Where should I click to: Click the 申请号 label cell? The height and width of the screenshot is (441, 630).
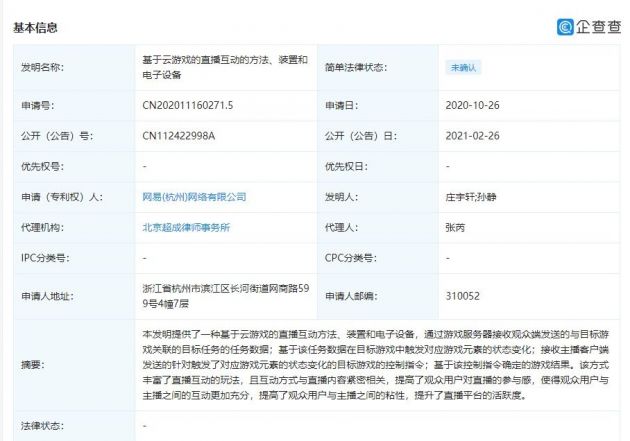click(x=74, y=106)
